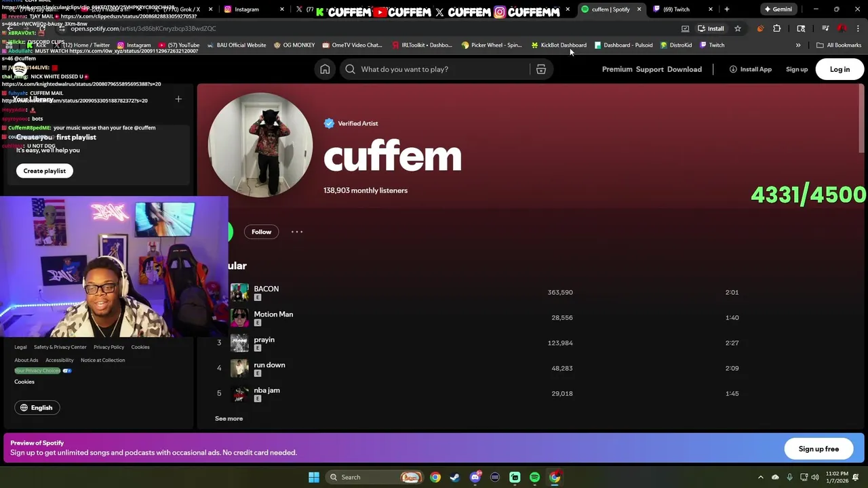868x488 pixels.
Task: Open the three-dot artist options menu
Action: tap(297, 232)
